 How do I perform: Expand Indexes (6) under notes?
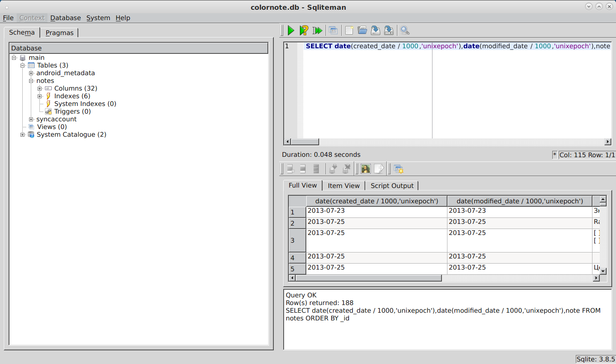coord(40,96)
